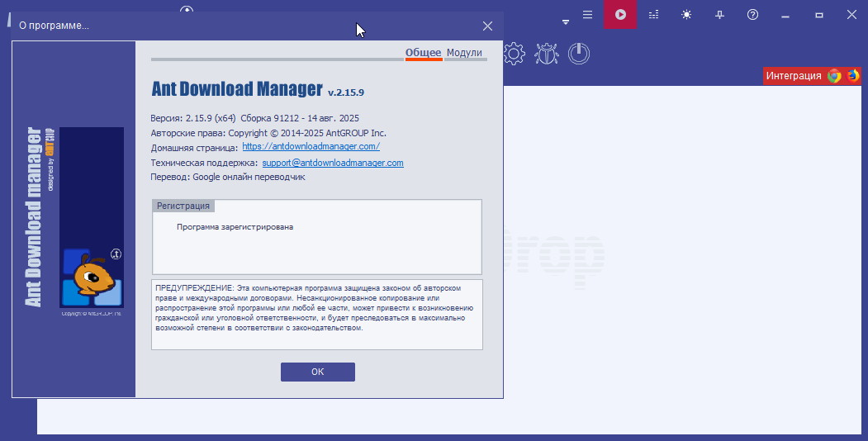Screen dimensions: 868x441
Task: Switch to the Модули tab
Action: 464,53
